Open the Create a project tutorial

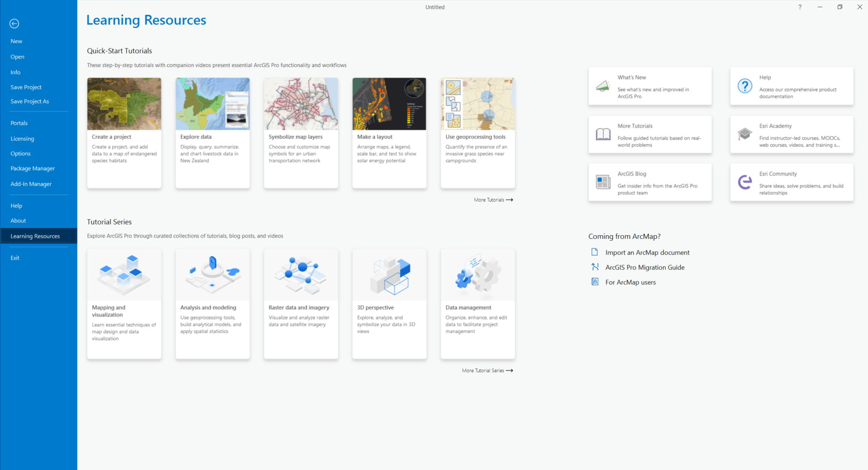pyautogui.click(x=124, y=132)
